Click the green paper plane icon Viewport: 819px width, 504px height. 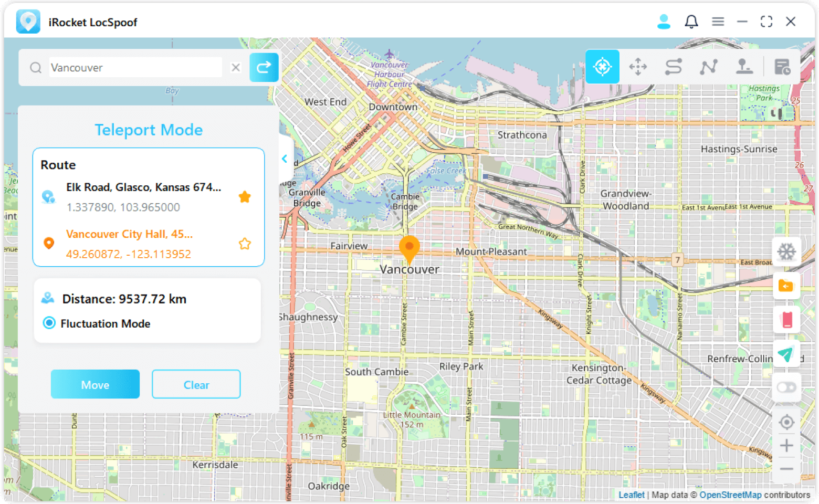click(x=786, y=354)
